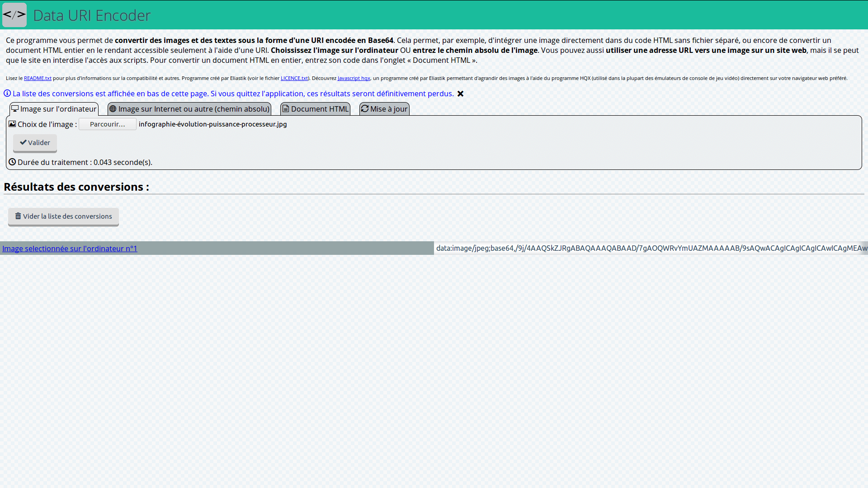
Task: Dismiss the blue information notice with the X icon
Action: 460,94
